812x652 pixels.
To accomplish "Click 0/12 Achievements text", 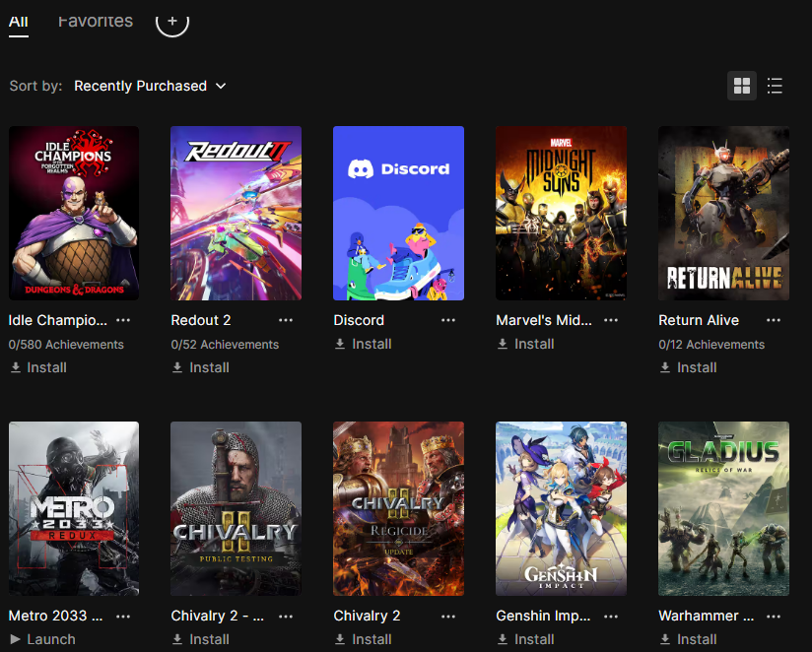I will click(711, 345).
